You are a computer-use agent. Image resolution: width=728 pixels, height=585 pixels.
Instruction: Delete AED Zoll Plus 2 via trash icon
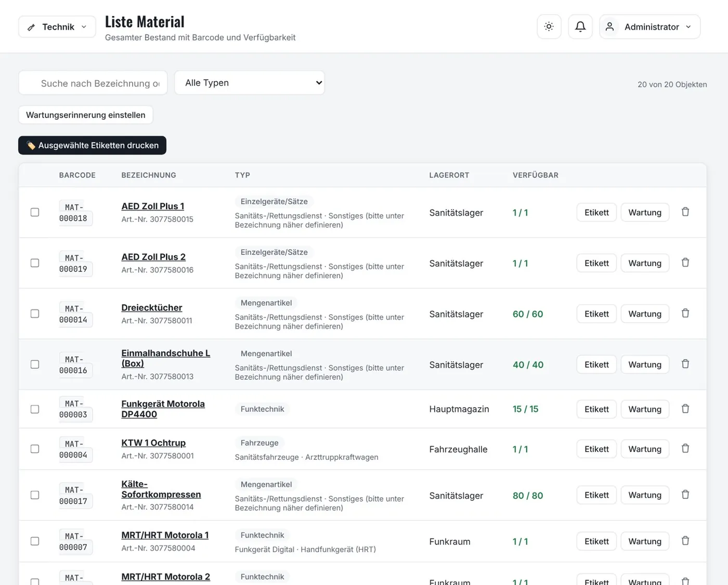point(685,263)
